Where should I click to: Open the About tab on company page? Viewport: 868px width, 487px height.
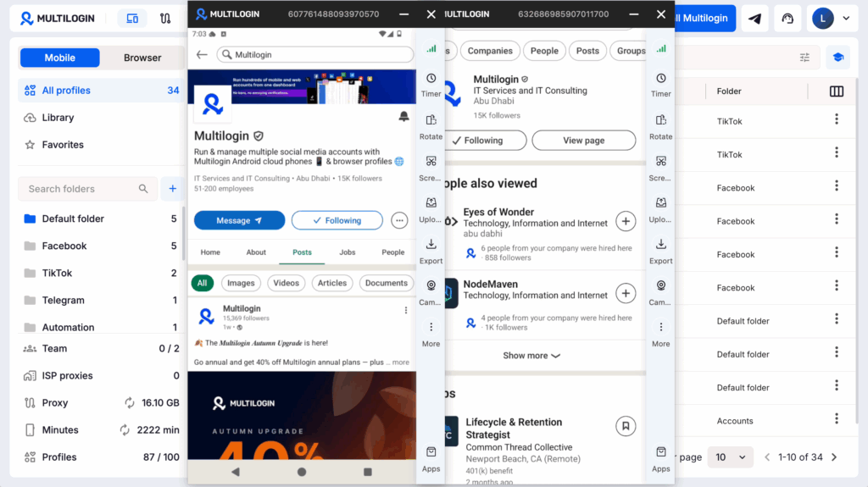pos(256,252)
